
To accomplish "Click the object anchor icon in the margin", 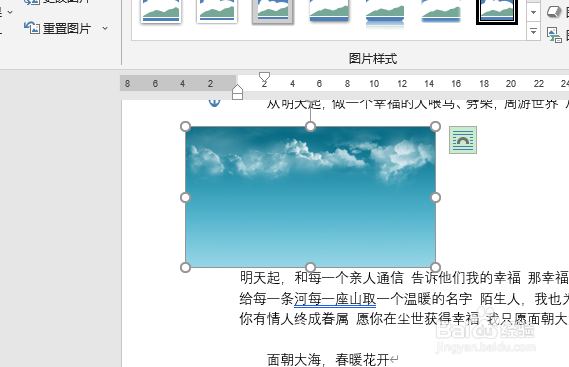I will 214,102.
